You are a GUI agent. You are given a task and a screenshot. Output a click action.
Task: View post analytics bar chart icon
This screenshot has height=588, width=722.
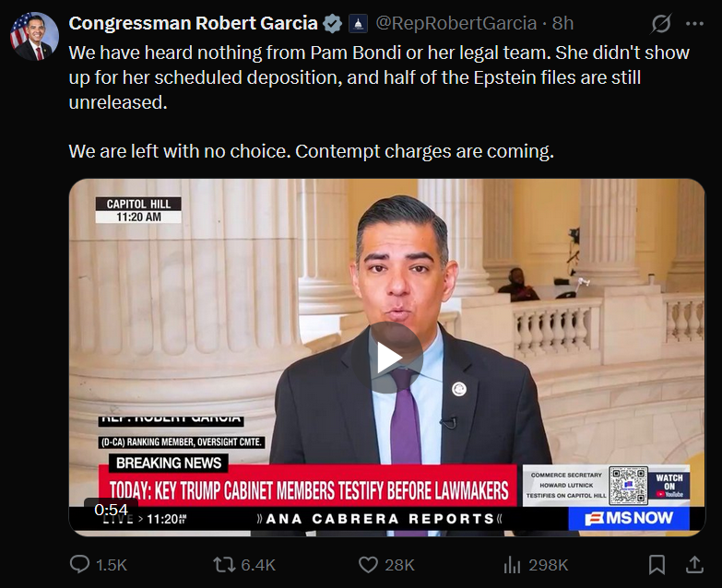pos(512,565)
